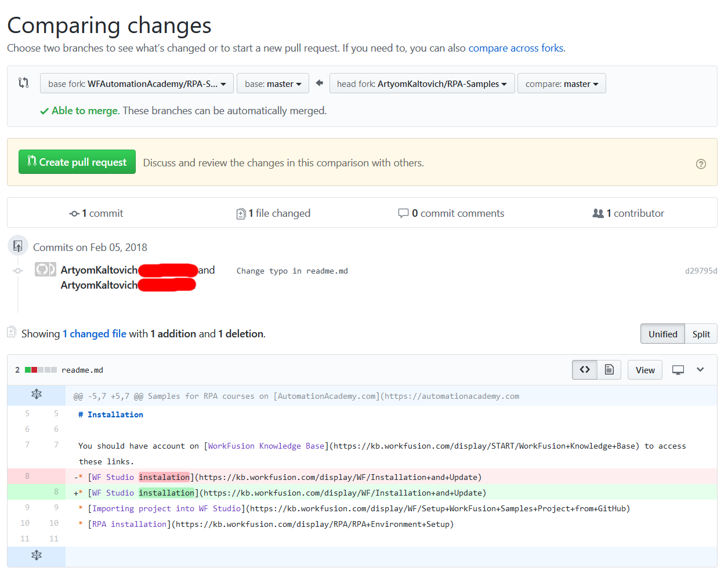The width and height of the screenshot is (728, 575).
Task: Expand hidden lines above the diff hunk
Action: [x=37, y=395]
